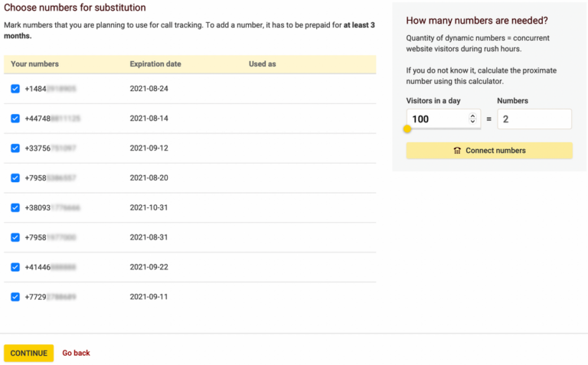Click the 2021-10-31 expiration date cell
Image resolution: width=588 pixels, height=365 pixels.
coord(149,207)
